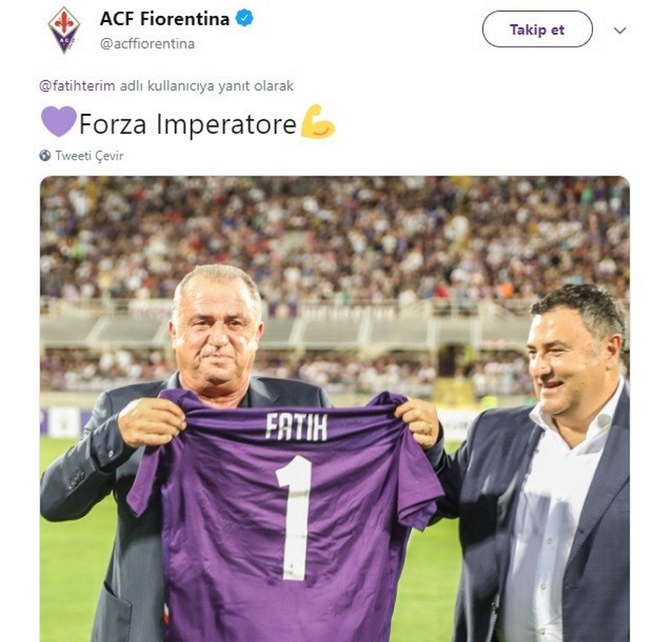Click the ACF Fiorentina display name

pyautogui.click(x=165, y=18)
